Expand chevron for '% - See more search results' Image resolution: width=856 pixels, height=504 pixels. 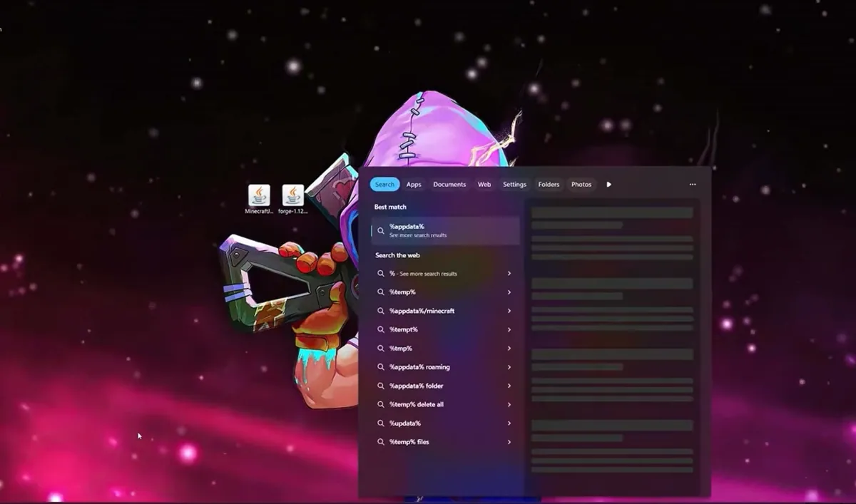point(509,274)
